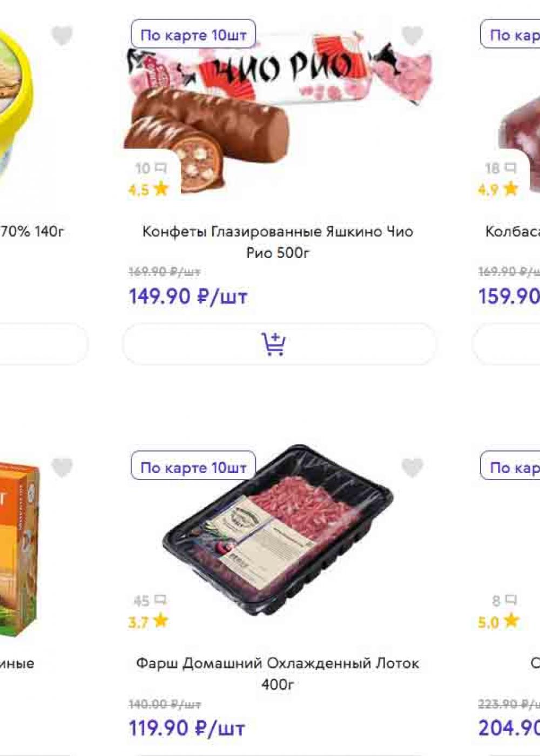Click the 4.9 star rating on Колбаса
540x756 pixels.
498,190
